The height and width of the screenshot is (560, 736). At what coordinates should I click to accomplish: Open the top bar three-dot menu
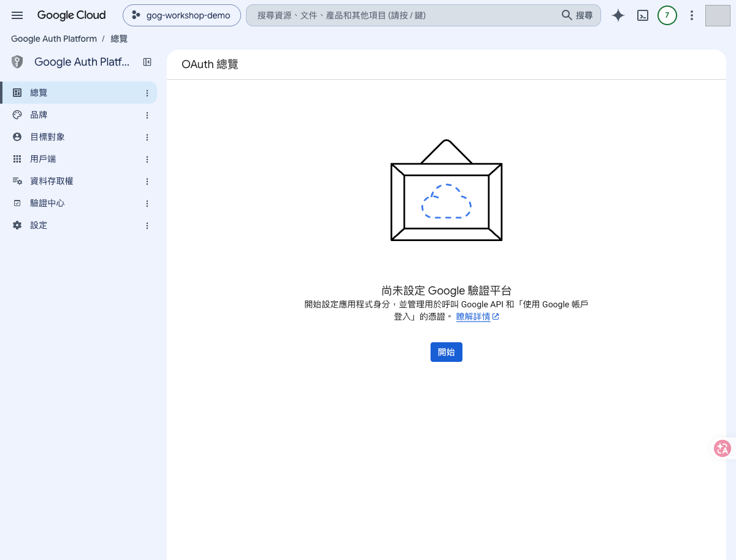pos(692,15)
